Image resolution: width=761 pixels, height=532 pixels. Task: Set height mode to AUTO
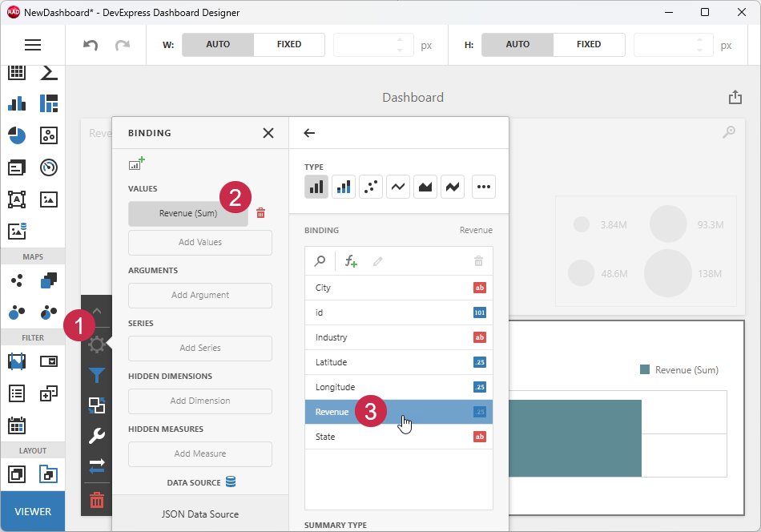(517, 44)
